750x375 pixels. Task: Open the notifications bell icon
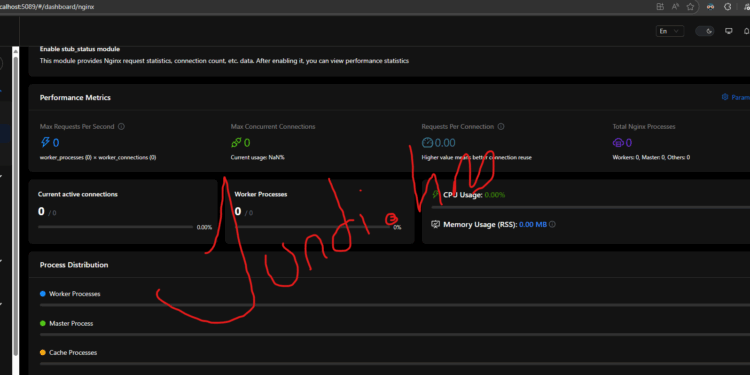click(746, 31)
